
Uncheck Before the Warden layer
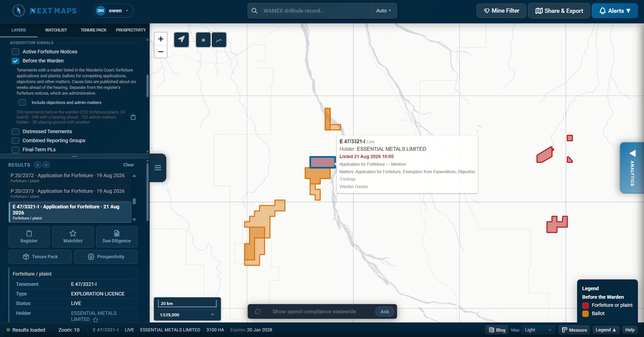[x=16, y=61]
